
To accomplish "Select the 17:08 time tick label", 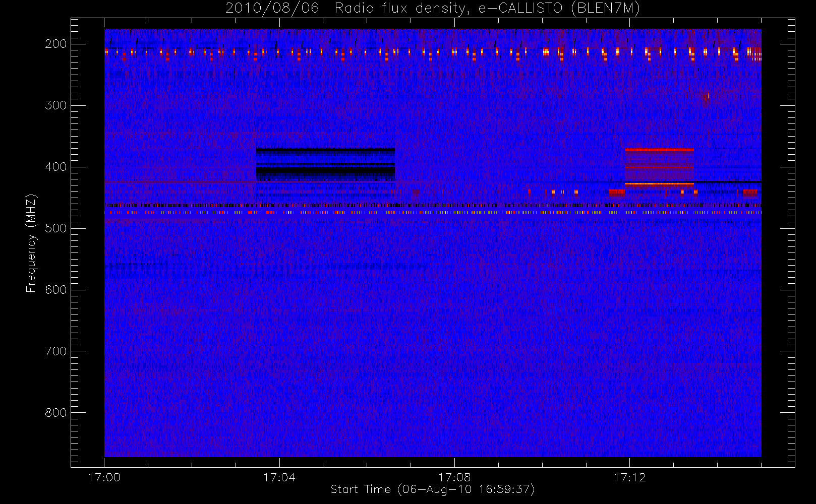I will click(x=454, y=477).
